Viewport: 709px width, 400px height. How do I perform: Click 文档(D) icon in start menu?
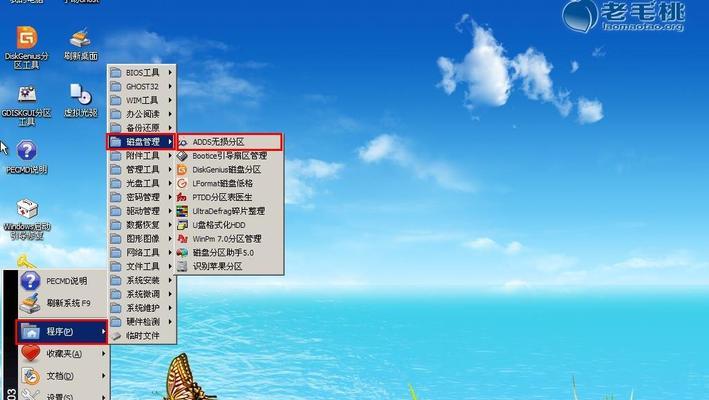(x=31, y=376)
